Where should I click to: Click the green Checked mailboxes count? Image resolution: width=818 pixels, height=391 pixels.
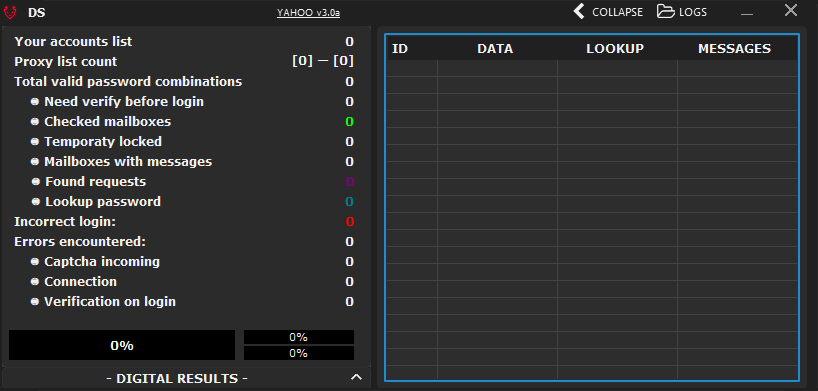click(350, 122)
